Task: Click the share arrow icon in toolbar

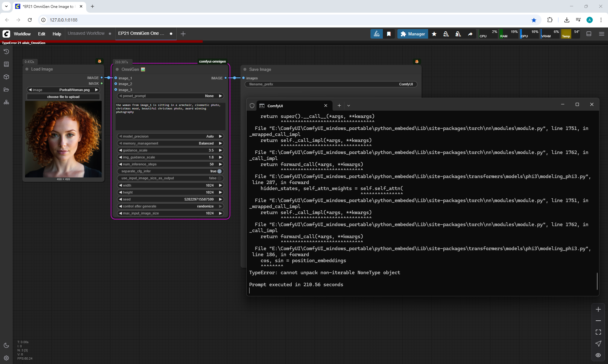Action: click(x=470, y=34)
